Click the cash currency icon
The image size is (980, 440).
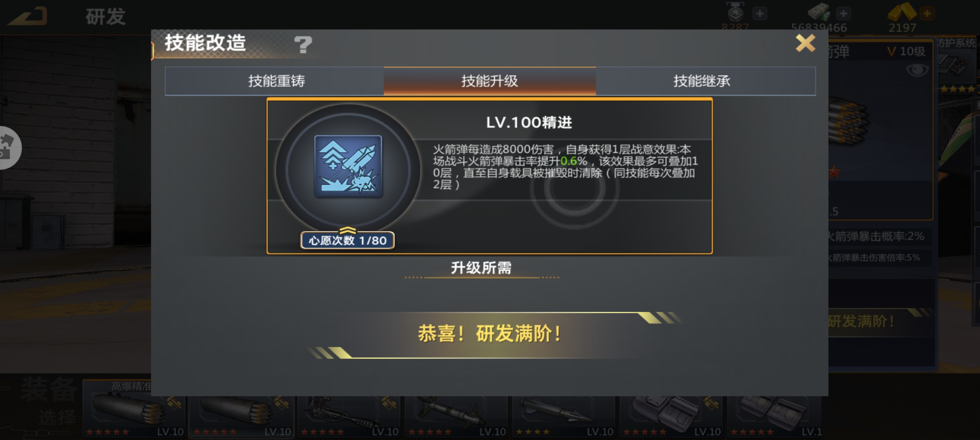pyautogui.click(x=819, y=11)
